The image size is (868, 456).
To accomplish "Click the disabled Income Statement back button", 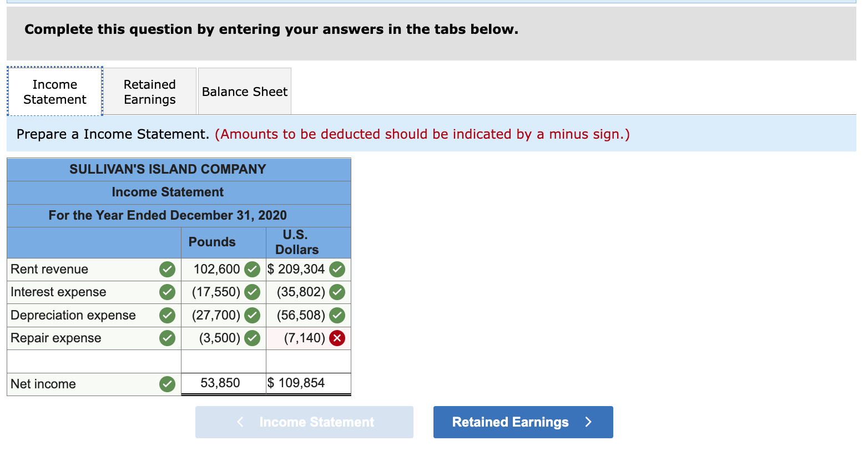I will point(304,422).
